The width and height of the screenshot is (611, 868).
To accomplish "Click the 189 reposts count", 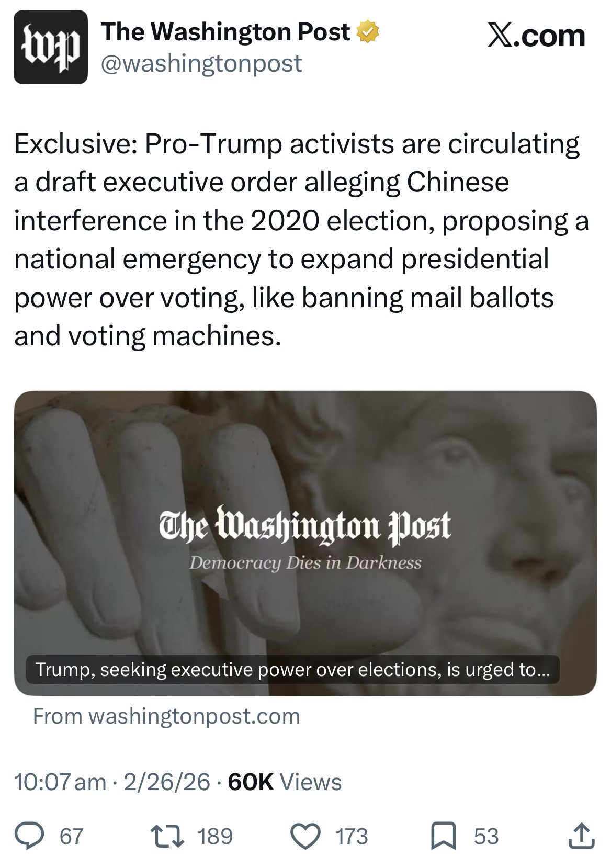I will 215,836.
